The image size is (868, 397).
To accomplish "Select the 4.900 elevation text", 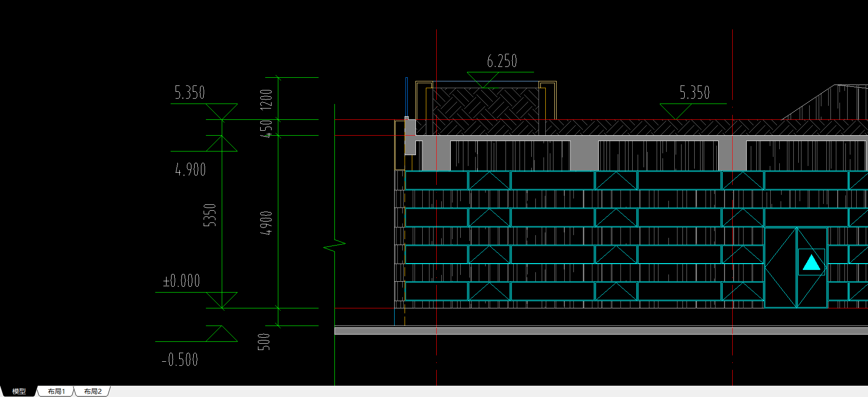I will pos(191,170).
